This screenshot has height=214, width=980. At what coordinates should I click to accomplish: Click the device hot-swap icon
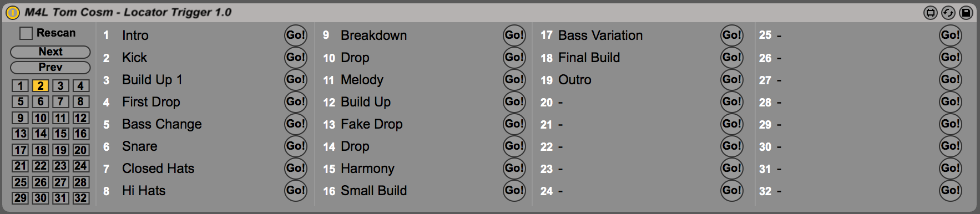(948, 12)
